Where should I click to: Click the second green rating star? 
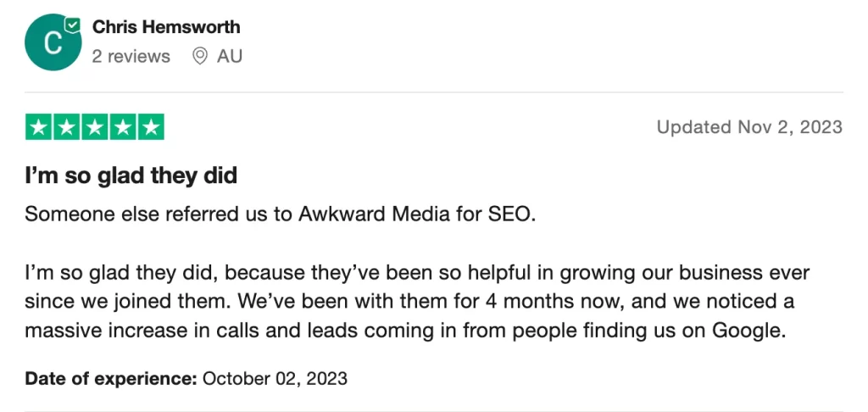(67, 127)
